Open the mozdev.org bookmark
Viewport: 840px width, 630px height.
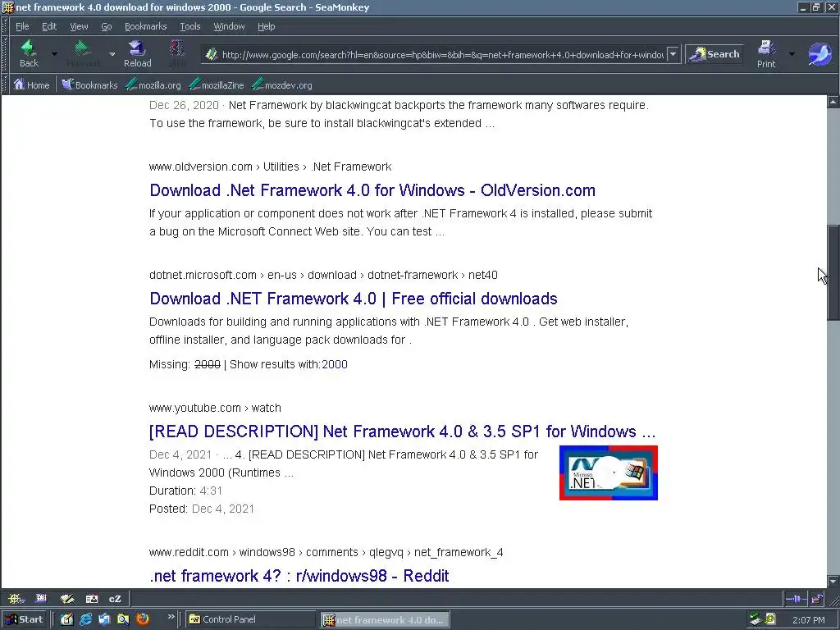282,84
